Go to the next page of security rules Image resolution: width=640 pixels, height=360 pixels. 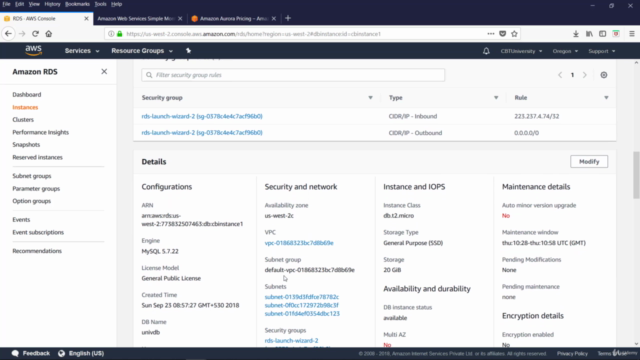point(584,75)
